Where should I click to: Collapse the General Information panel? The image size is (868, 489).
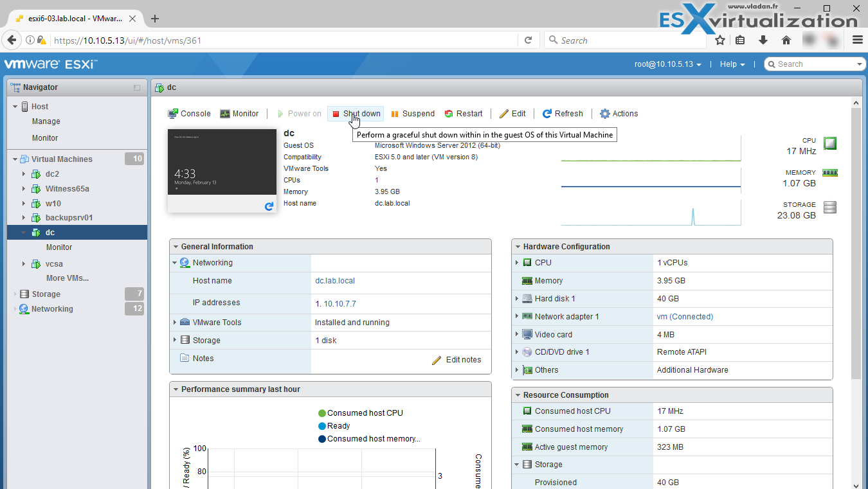tap(174, 246)
